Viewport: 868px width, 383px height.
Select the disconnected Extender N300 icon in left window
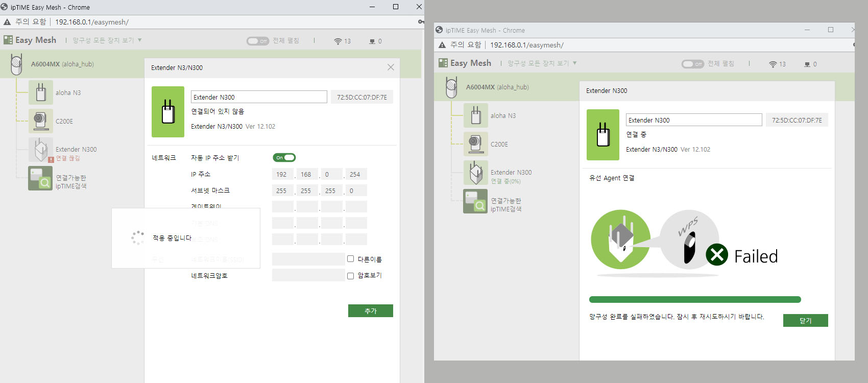coord(41,150)
